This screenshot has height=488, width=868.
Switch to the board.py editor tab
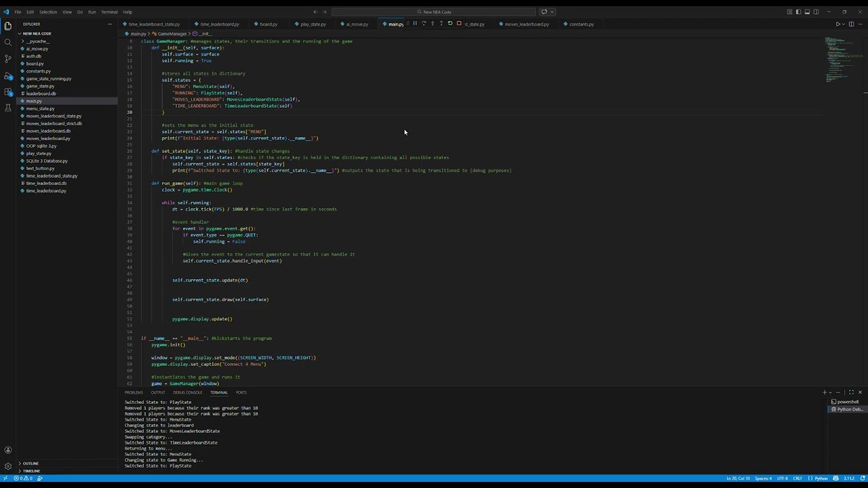tap(269, 24)
